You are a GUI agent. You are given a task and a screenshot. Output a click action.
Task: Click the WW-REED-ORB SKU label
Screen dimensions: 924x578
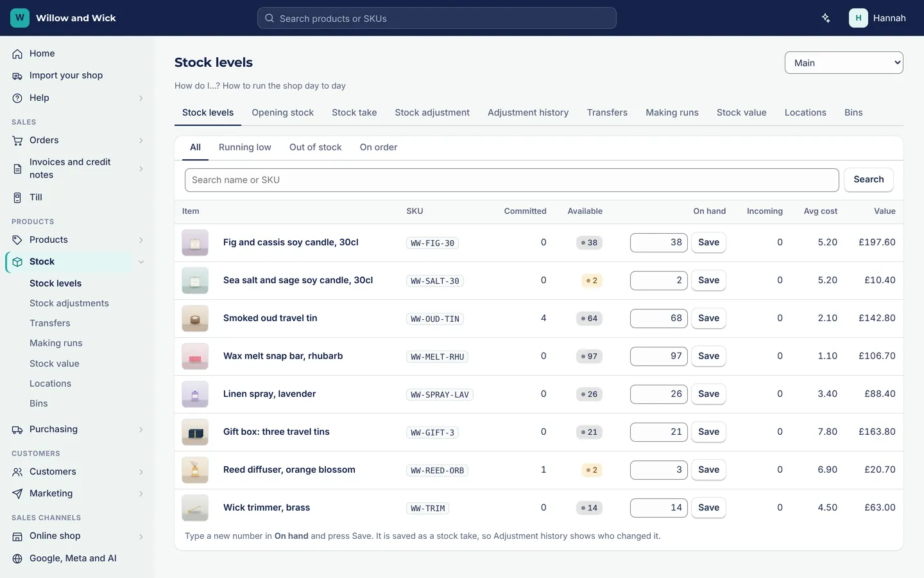[x=437, y=471]
